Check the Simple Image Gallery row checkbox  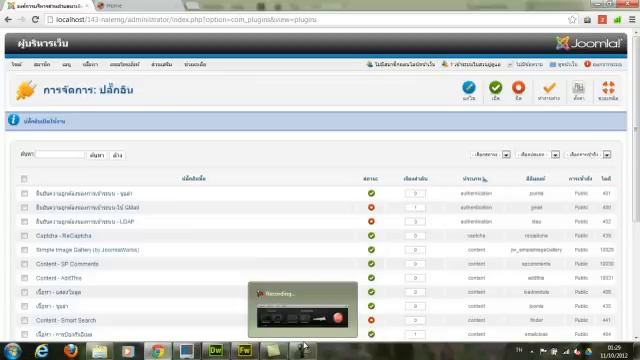[24, 250]
